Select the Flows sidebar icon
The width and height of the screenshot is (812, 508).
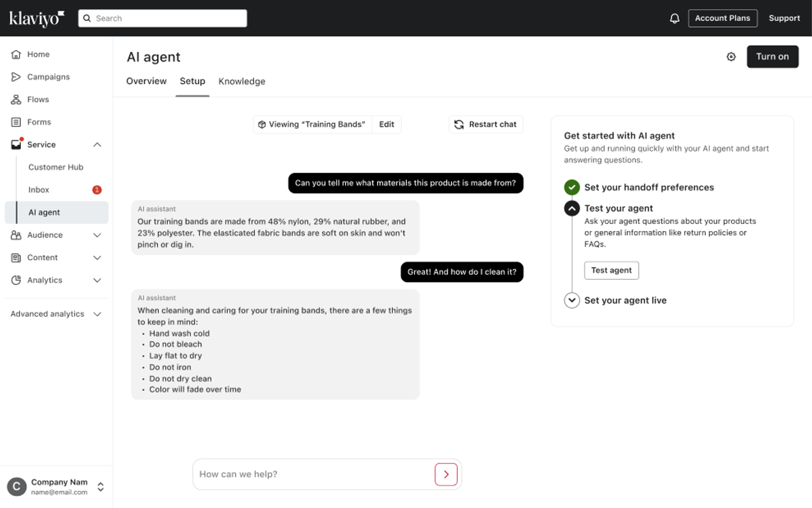tap(16, 100)
